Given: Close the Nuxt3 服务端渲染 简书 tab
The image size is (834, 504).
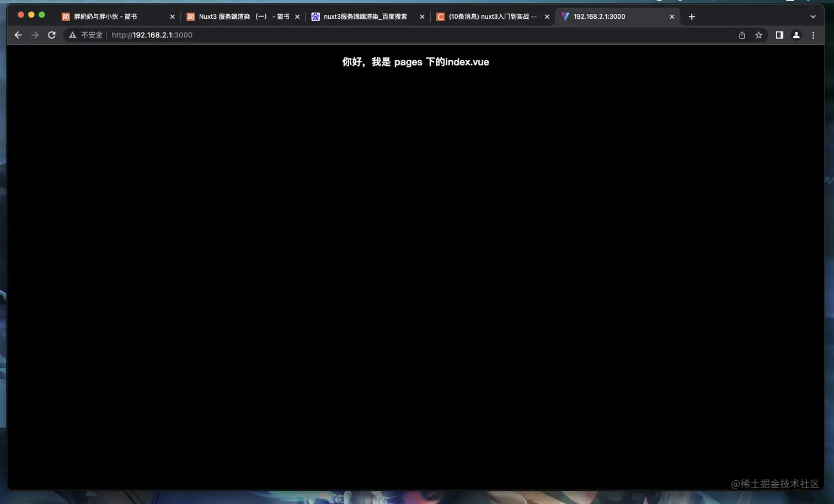Looking at the screenshot, I should (297, 17).
